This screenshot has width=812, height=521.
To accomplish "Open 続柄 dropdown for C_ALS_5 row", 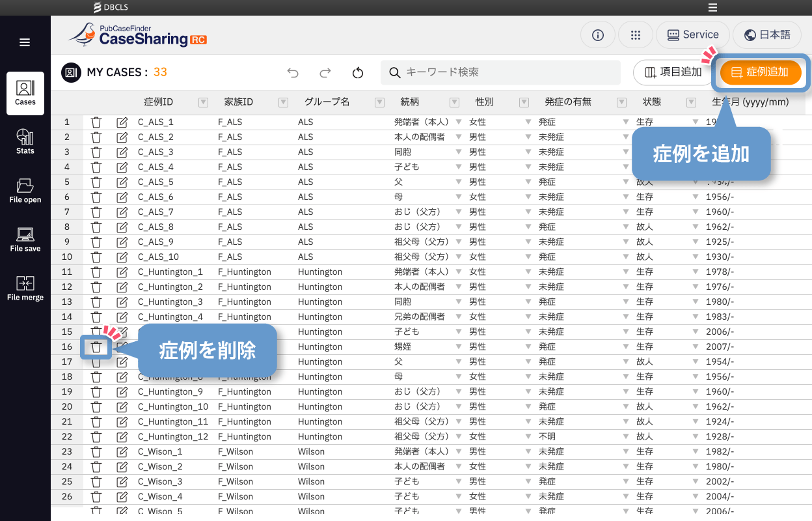I will pos(458,182).
